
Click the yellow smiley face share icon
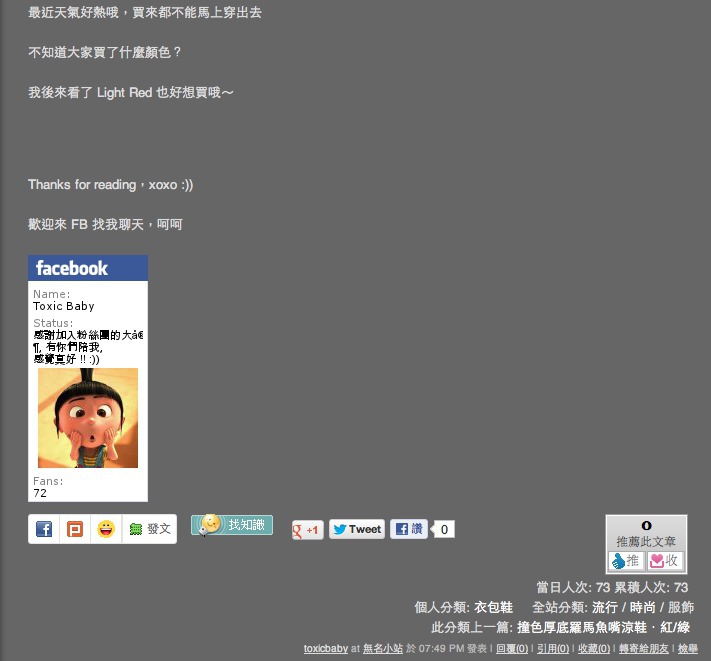click(106, 529)
